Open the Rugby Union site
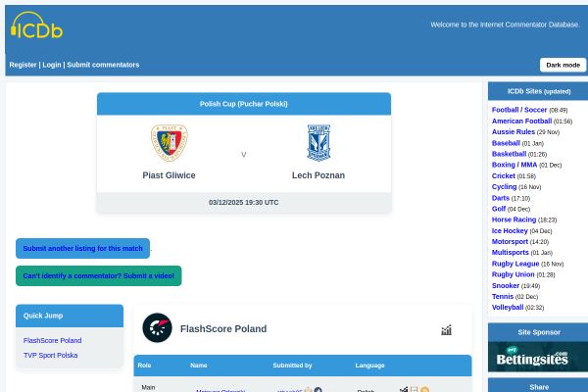Image resolution: width=588 pixels, height=392 pixels. point(513,274)
